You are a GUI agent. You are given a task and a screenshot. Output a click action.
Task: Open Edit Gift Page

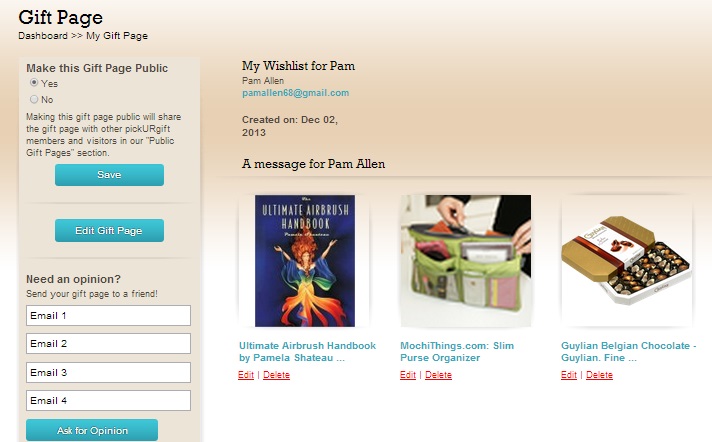109,230
